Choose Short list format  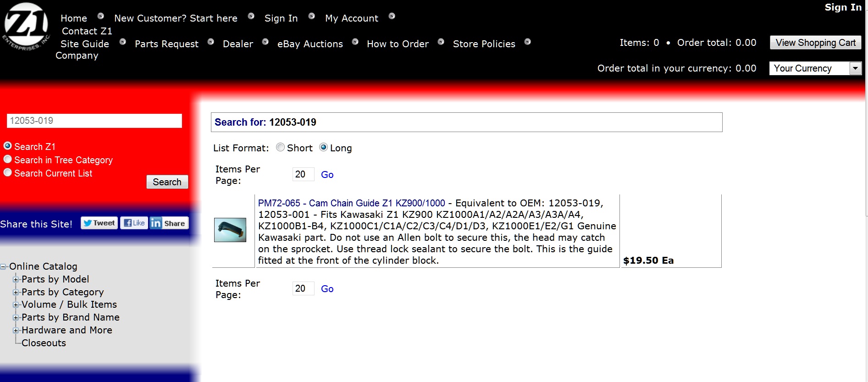tap(280, 147)
